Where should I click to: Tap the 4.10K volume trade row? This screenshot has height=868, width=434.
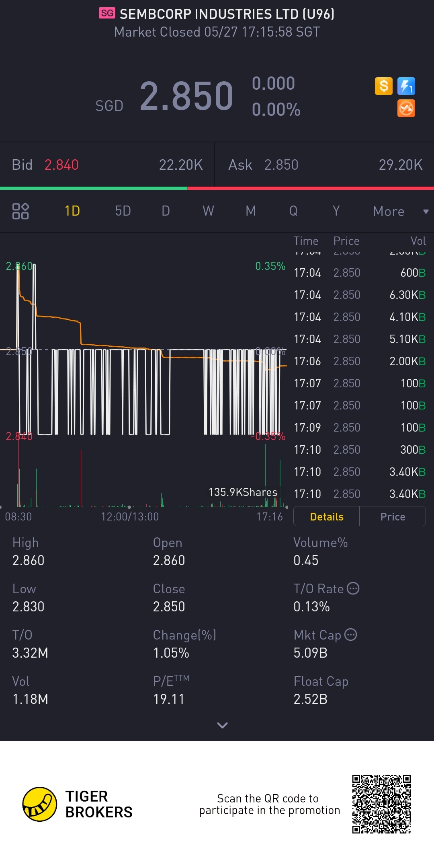click(x=360, y=317)
